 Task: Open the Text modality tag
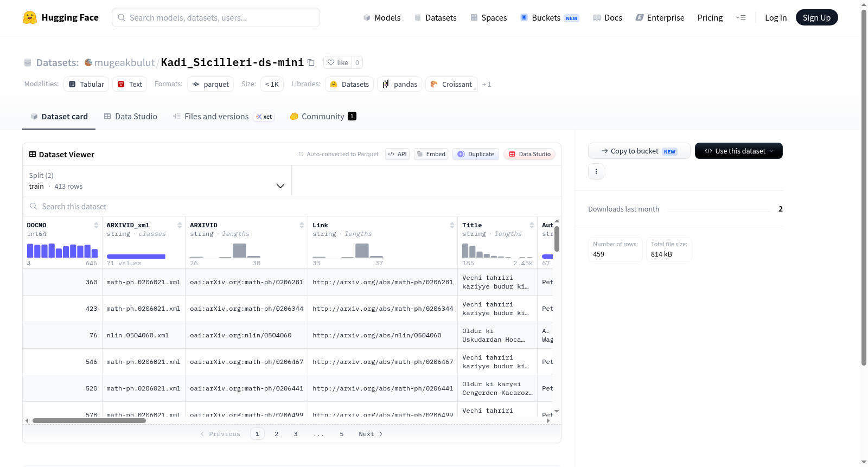pyautogui.click(x=130, y=84)
